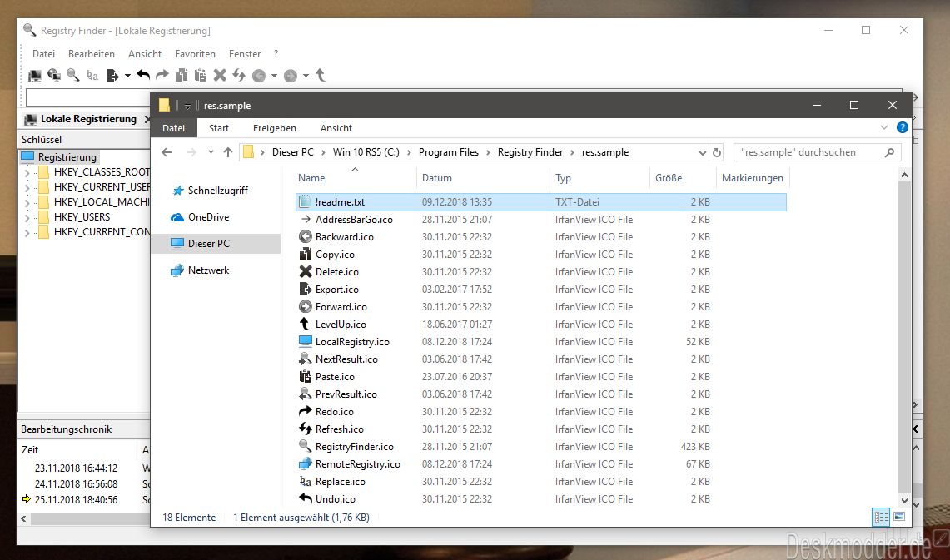Select the Undo.ico file
The height and width of the screenshot is (560, 950).
click(x=541, y=499)
